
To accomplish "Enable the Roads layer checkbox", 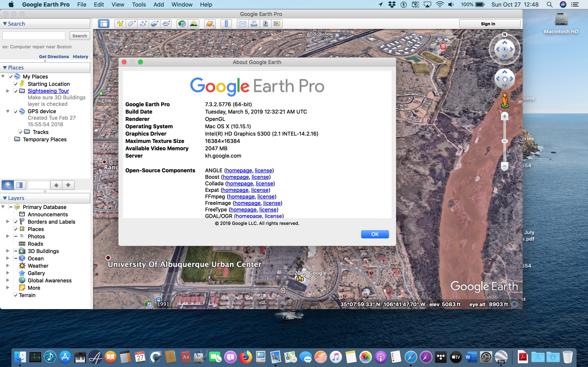I will 16,244.
